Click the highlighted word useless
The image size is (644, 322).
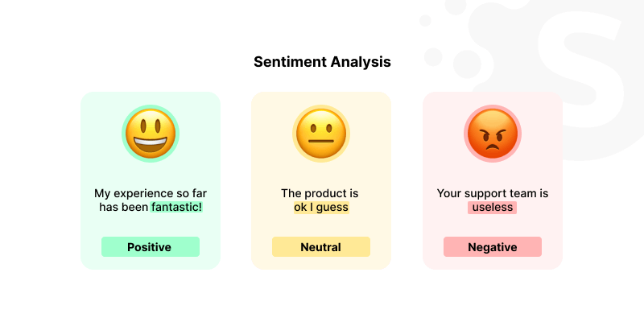pos(492,207)
